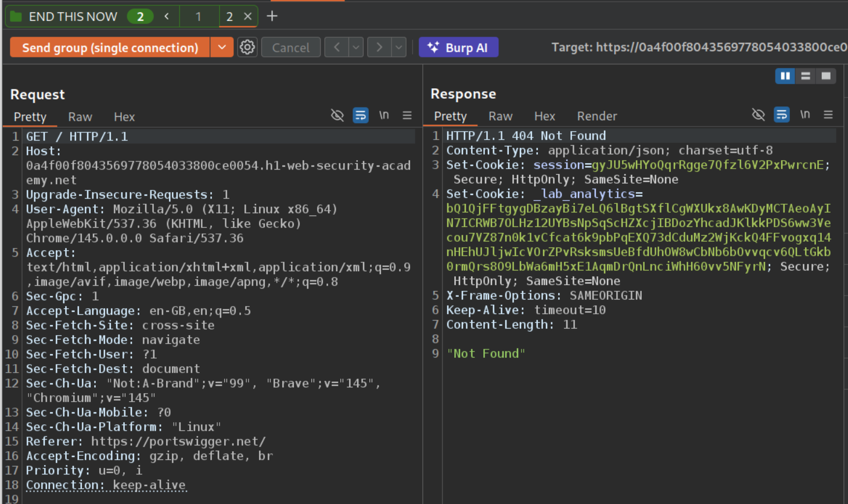Open the forward history dropdown arrow

coord(398,47)
